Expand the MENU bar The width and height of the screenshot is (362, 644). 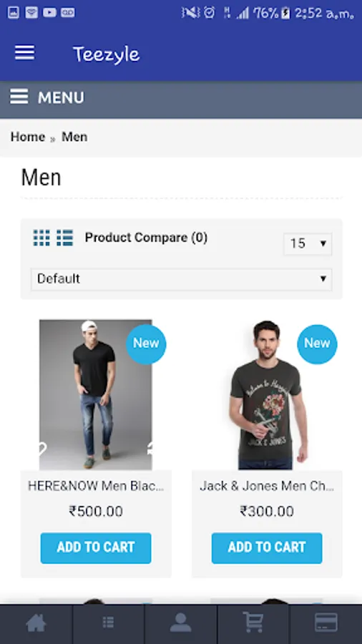coord(181,98)
